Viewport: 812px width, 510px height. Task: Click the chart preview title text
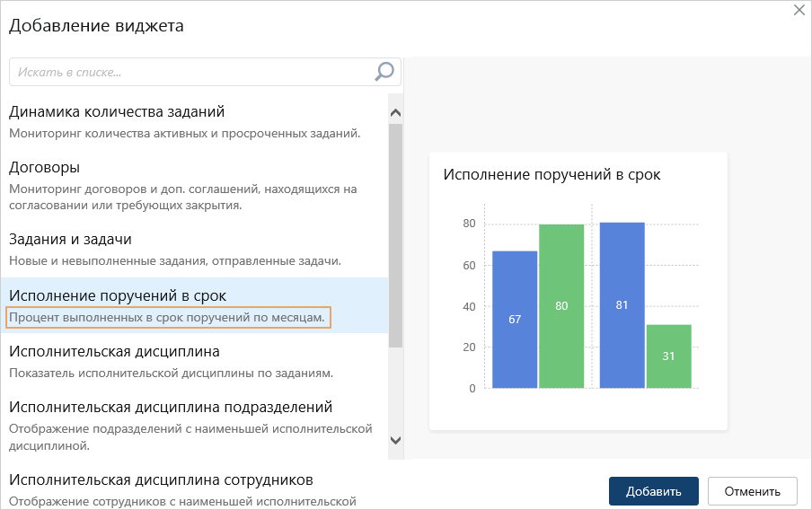552,175
